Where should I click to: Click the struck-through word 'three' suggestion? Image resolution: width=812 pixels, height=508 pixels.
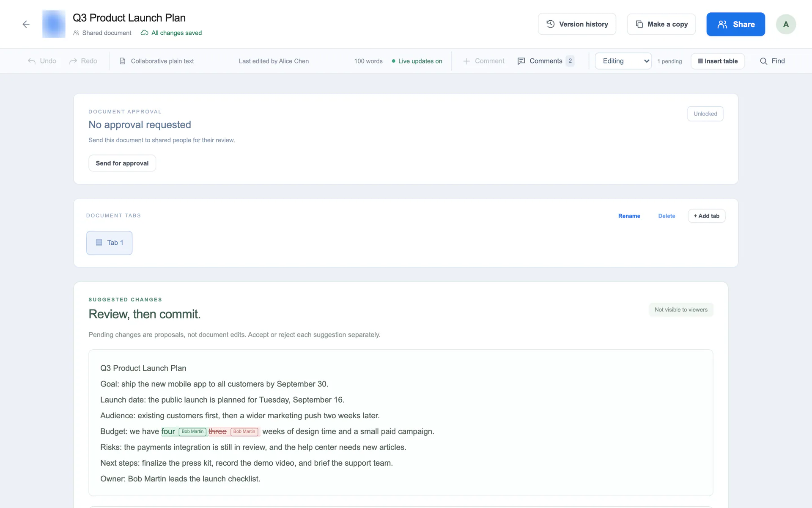click(217, 431)
